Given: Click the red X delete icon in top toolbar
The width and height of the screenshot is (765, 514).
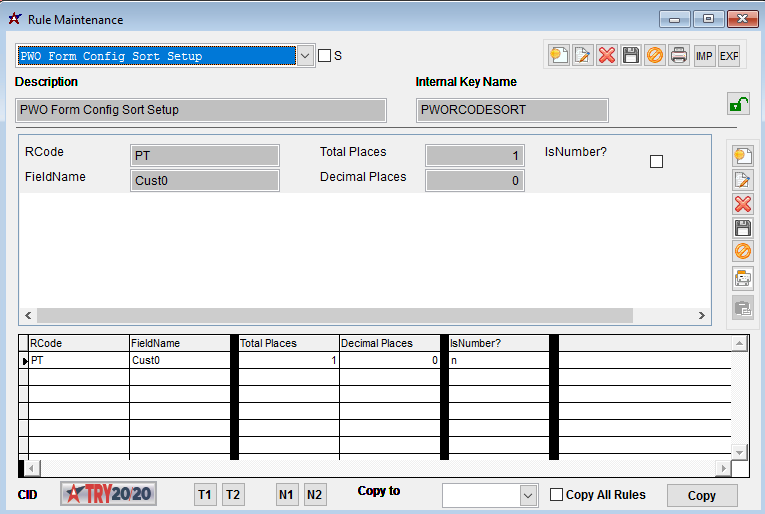Looking at the screenshot, I should pyautogui.click(x=607, y=56).
